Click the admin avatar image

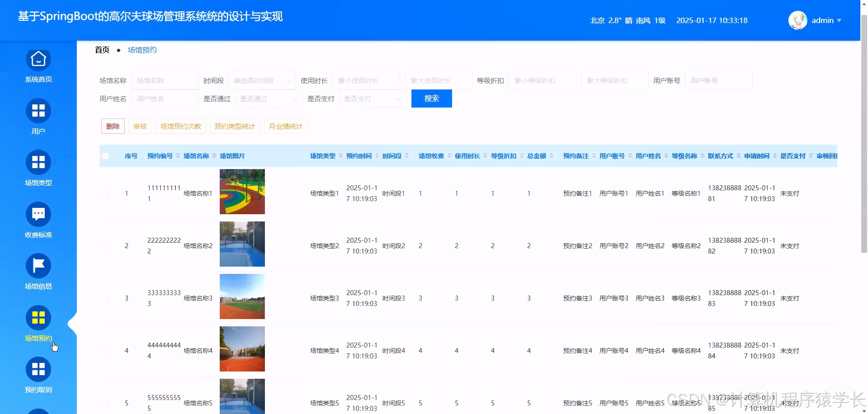797,20
